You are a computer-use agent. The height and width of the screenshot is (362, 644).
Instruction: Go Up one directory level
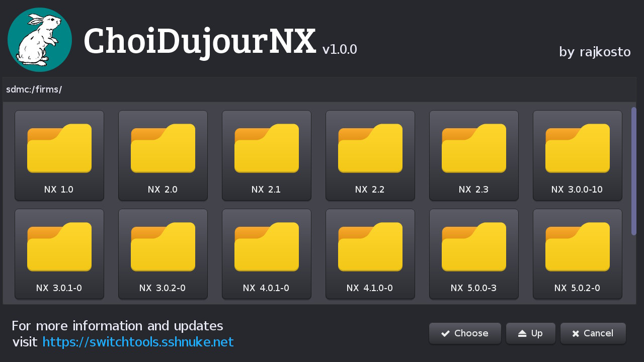(531, 333)
